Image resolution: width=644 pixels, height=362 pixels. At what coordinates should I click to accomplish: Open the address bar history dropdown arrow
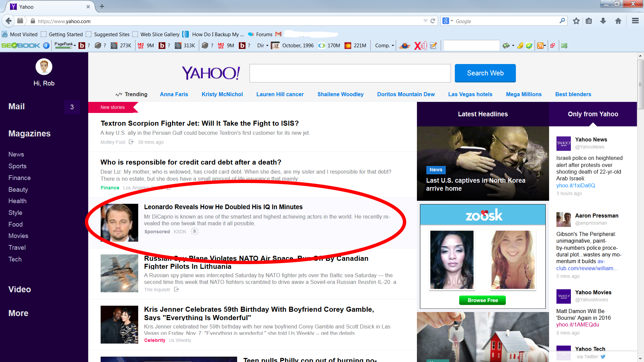point(425,21)
